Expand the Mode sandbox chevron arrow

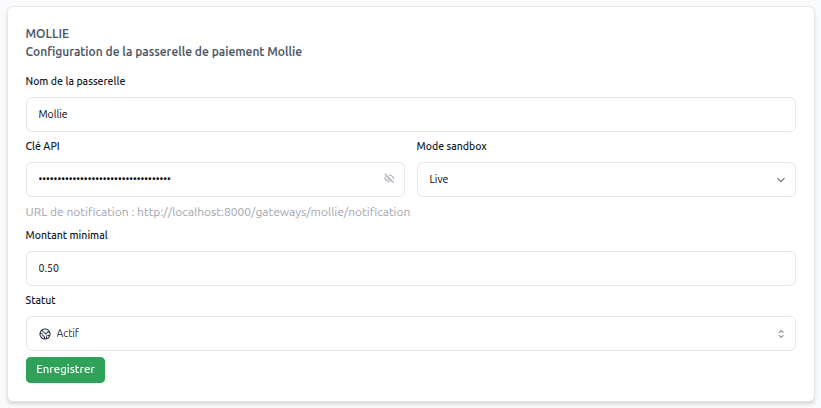[x=780, y=180]
